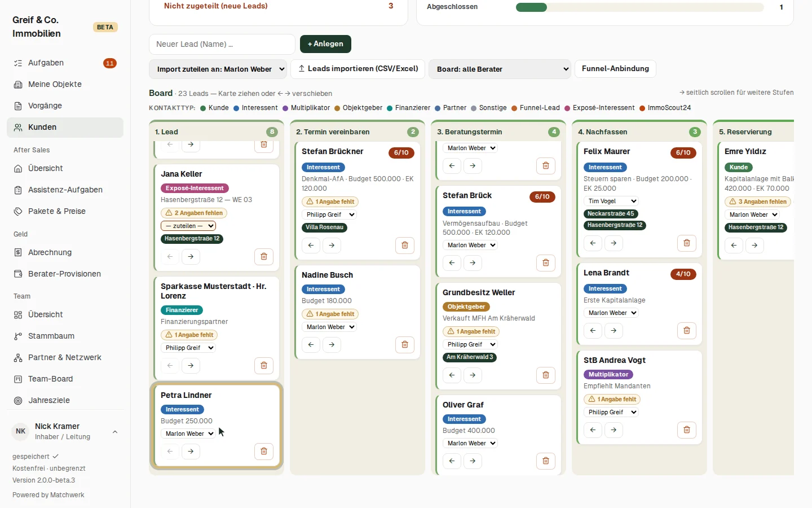The width and height of the screenshot is (812, 508).
Task: Delete the Stefan Brückner card
Action: click(x=405, y=245)
